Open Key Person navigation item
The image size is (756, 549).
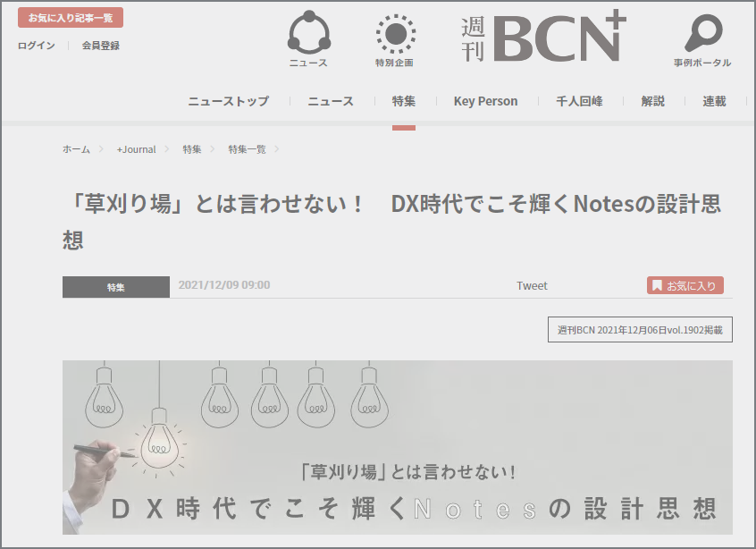click(x=485, y=101)
